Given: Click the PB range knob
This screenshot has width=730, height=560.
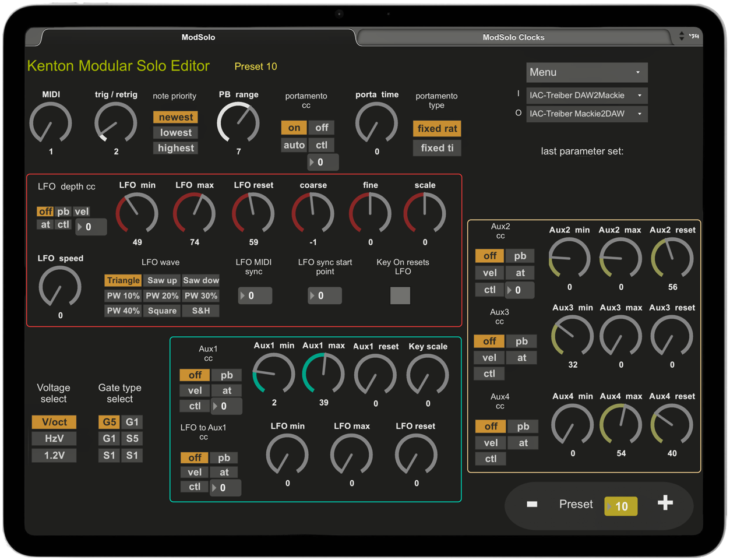Looking at the screenshot, I should (x=238, y=124).
